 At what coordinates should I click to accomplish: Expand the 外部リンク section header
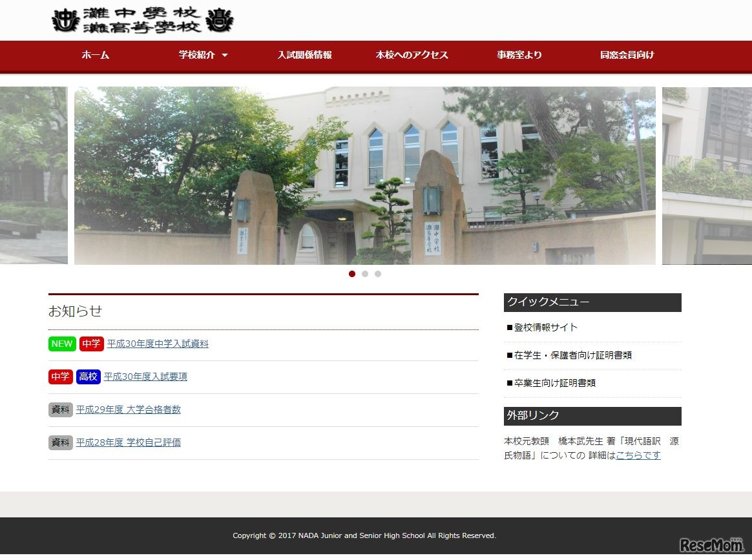tap(592, 416)
